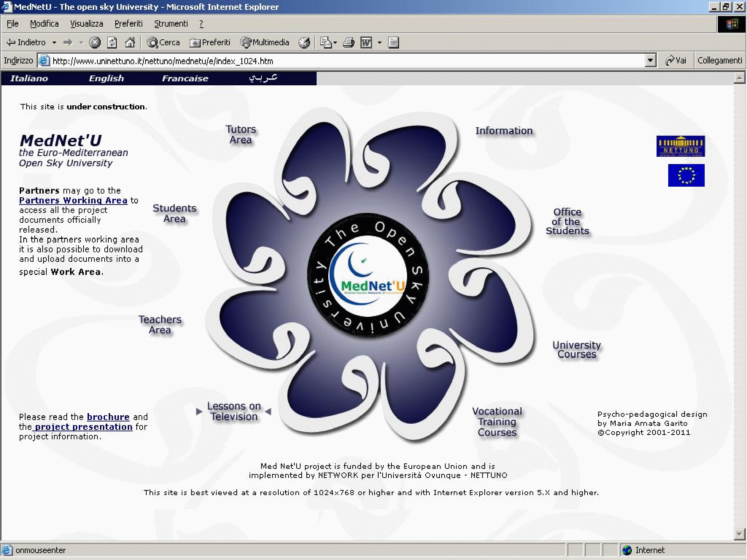Click the Discuss page icon in toolbar

click(393, 43)
